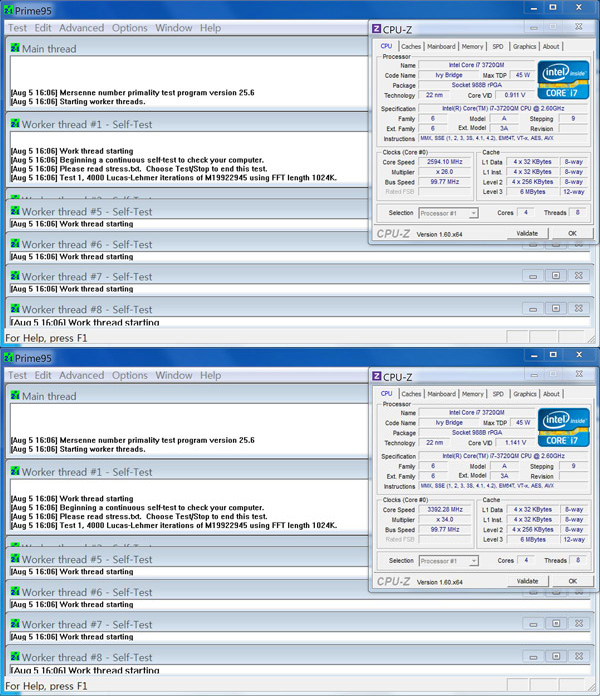600x696 pixels.
Task: Click Main thread icon in top Prime95 window
Action: click(16, 47)
